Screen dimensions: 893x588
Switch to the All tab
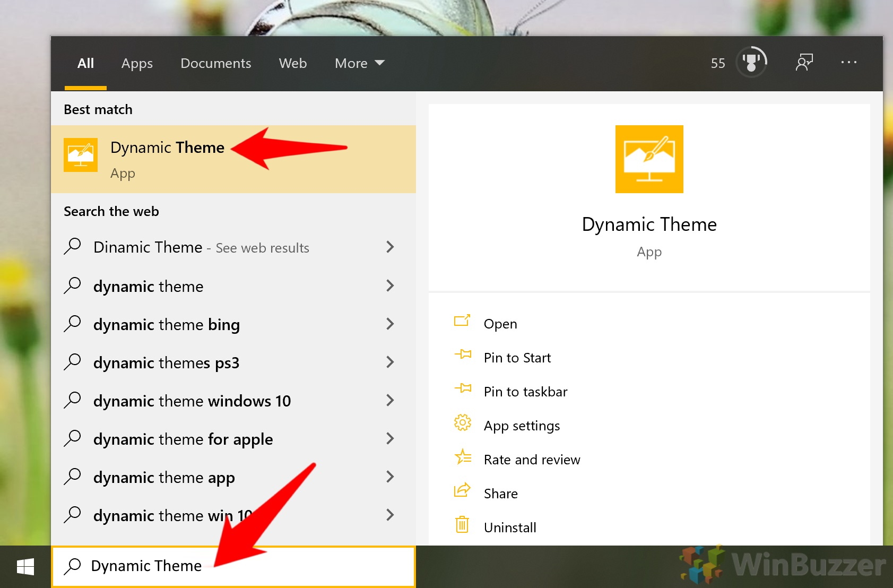(85, 63)
